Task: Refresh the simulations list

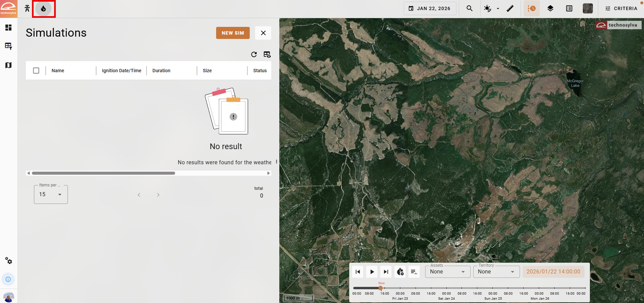Action: [x=254, y=54]
